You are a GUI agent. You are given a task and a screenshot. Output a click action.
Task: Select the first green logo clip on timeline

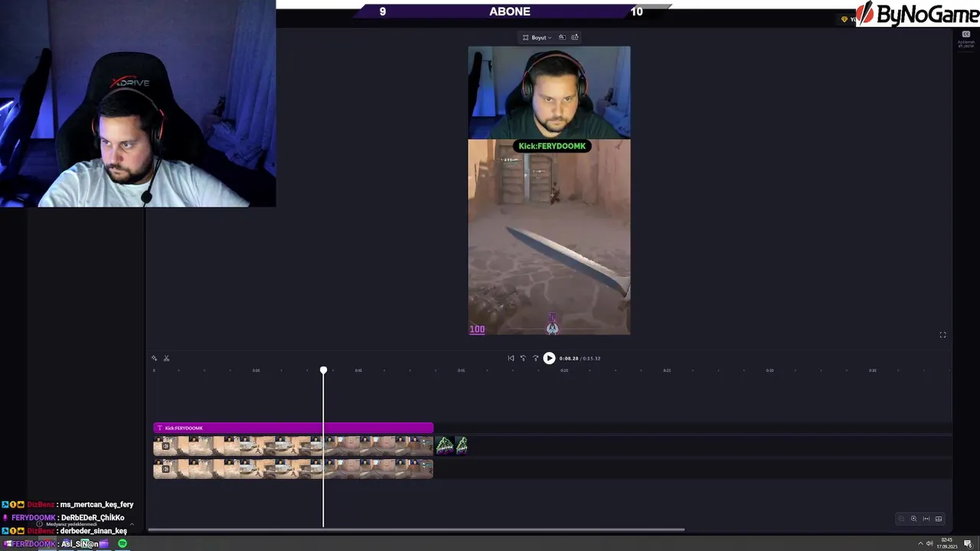coord(444,445)
